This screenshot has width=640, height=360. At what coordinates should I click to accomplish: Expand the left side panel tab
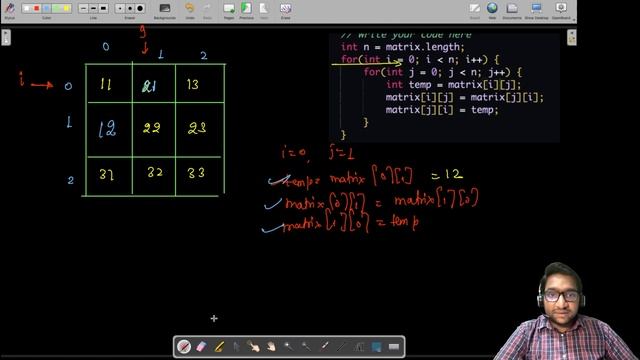(x=6, y=38)
